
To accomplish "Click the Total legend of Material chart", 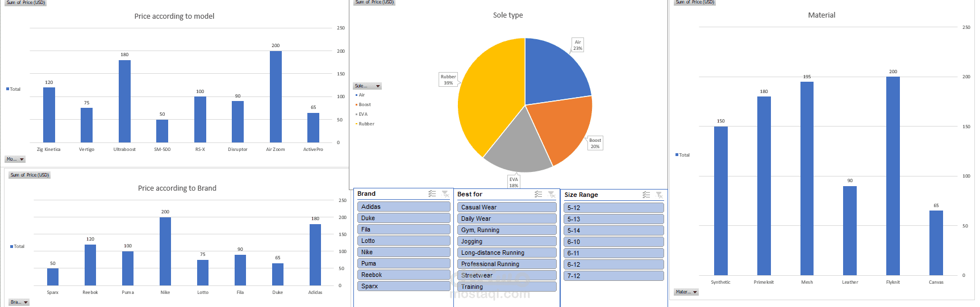I will 682,155.
